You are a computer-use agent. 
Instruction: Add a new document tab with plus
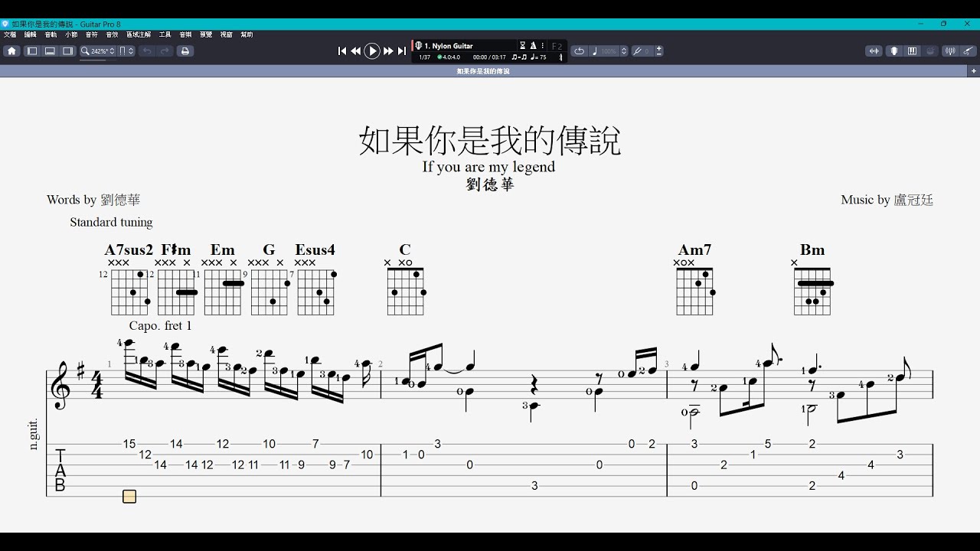974,71
